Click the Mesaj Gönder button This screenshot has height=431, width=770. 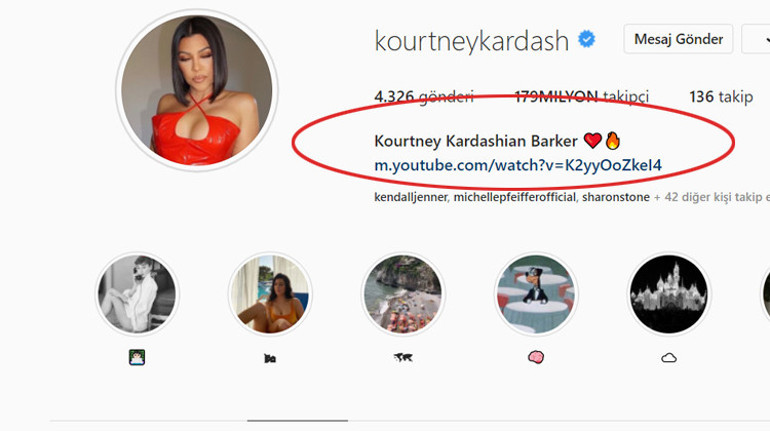(x=678, y=39)
